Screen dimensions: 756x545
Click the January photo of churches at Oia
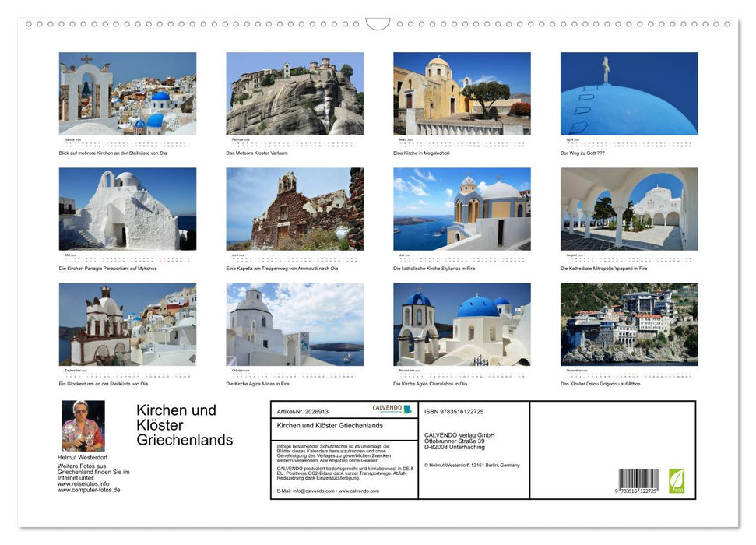pyautogui.click(x=126, y=92)
